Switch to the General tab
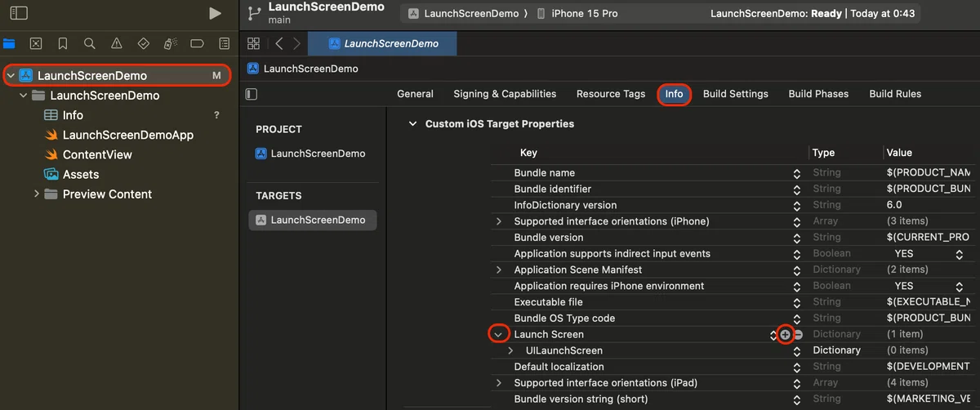The height and width of the screenshot is (410, 980). 415,94
